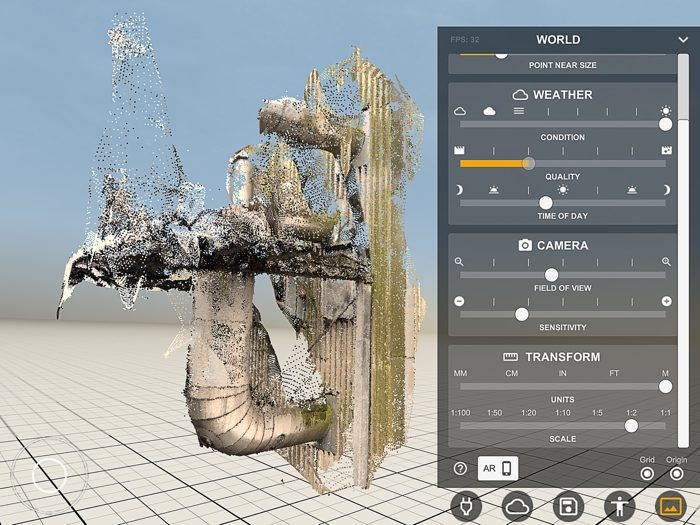Click the TRANSFORM section header

562,357
